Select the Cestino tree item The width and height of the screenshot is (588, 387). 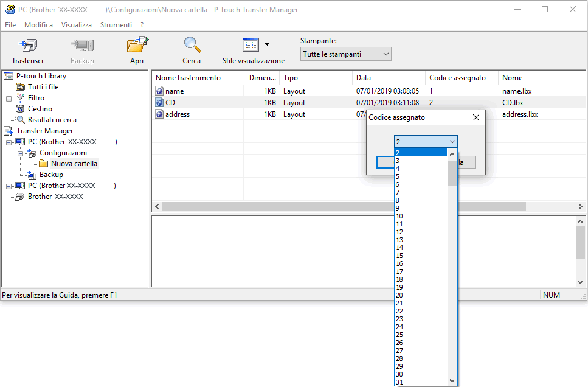[40, 108]
